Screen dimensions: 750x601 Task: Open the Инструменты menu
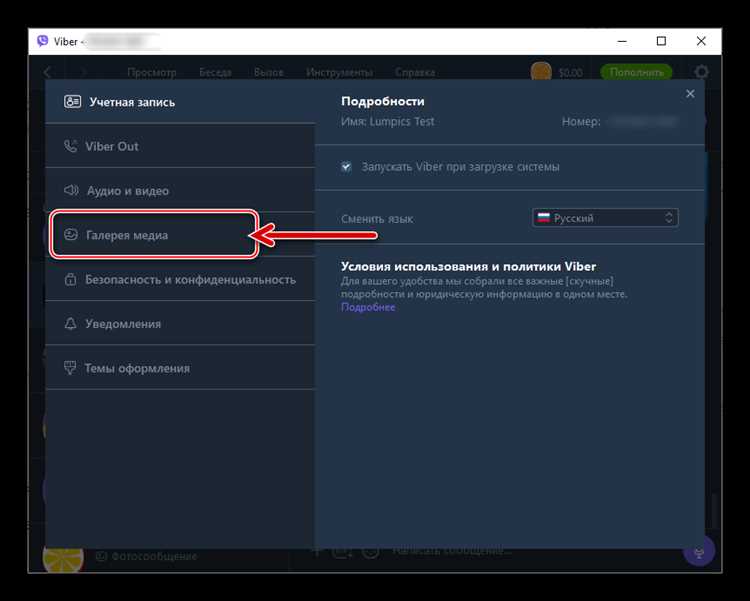coord(339,72)
